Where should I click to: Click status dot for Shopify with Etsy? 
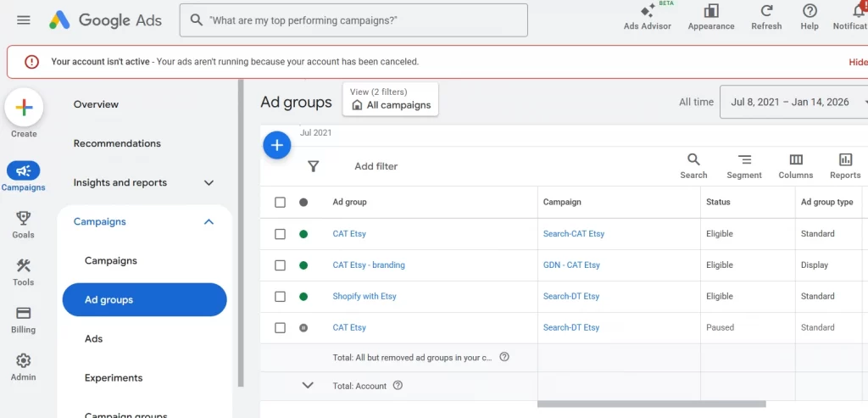(x=303, y=296)
